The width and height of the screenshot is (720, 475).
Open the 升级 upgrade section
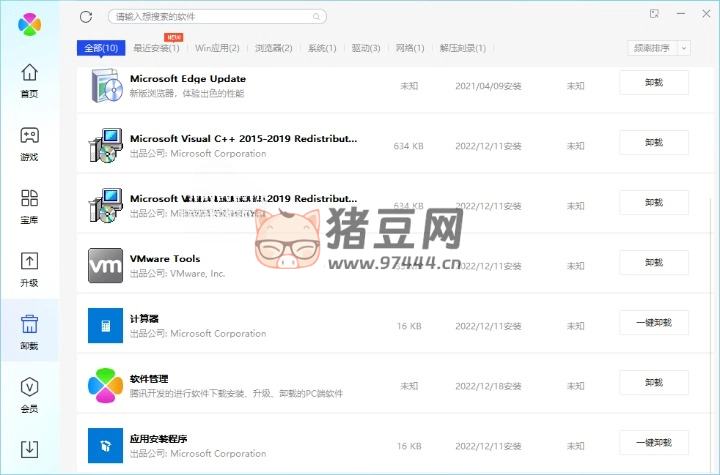point(29,270)
